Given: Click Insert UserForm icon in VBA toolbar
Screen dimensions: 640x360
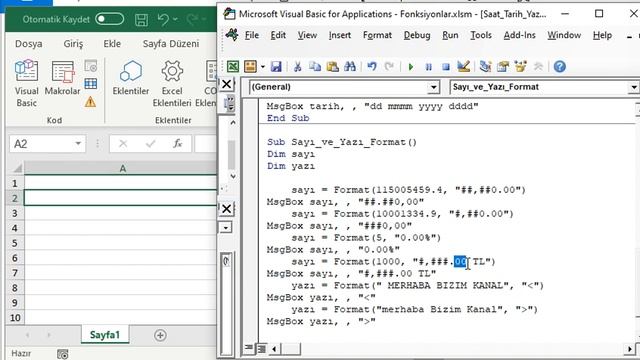Looking at the screenshot, I should [x=250, y=66].
